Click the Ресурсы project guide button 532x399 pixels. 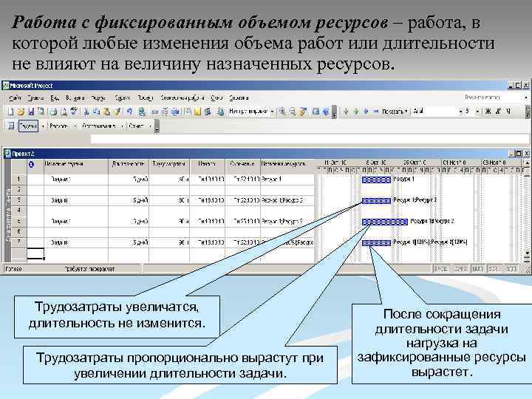click(x=58, y=126)
